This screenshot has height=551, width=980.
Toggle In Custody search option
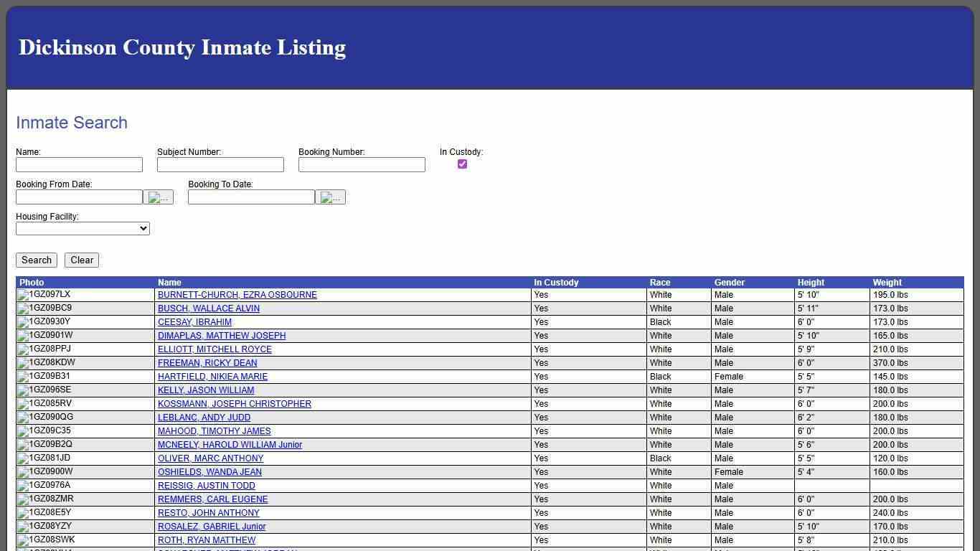pos(462,164)
